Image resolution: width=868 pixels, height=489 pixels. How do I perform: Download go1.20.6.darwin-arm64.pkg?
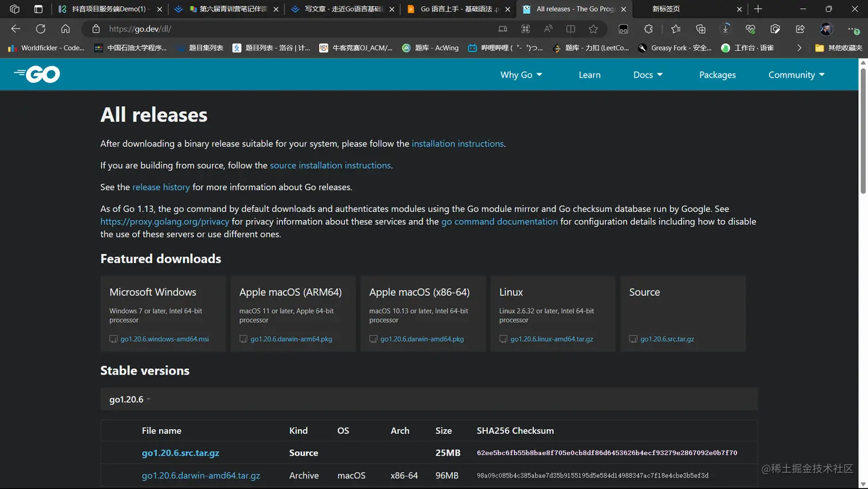coord(291,339)
